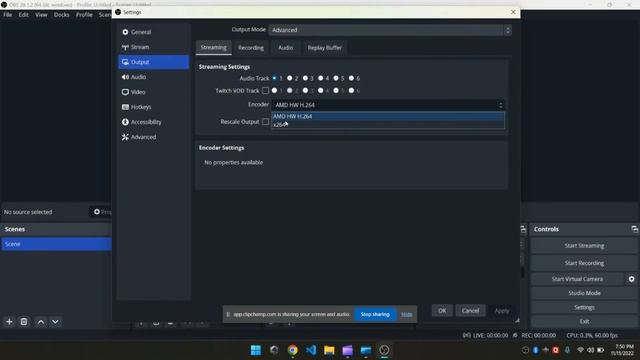Click Settings button in Controls dock

pos(584,307)
